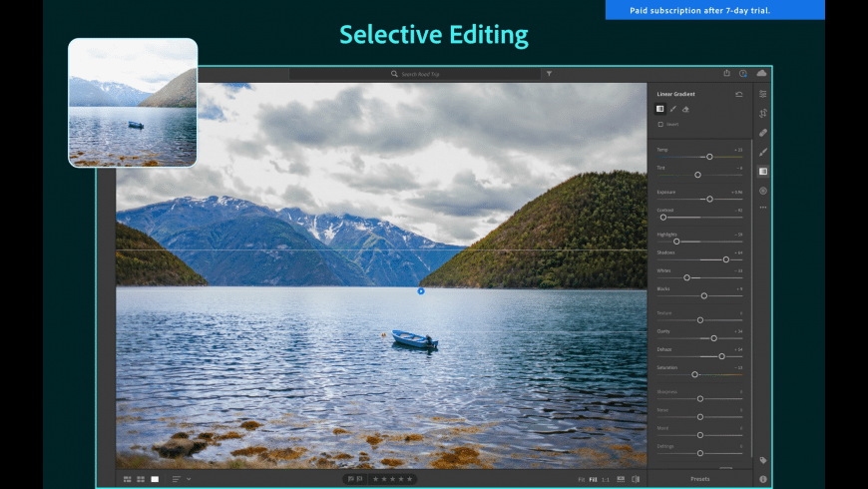Adjust the Tint slider handle
This screenshot has height=489, width=868.
697,175
